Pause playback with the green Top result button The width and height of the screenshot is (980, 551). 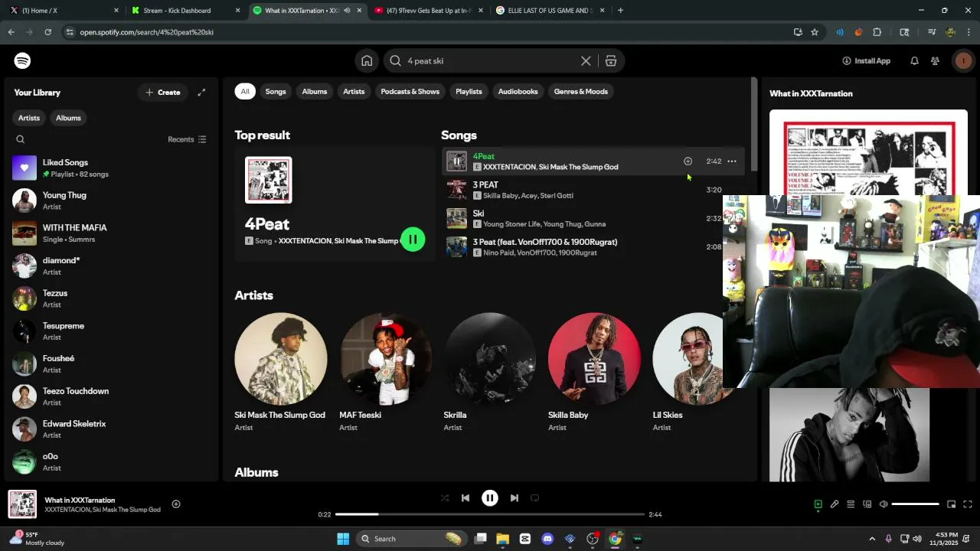[413, 240]
